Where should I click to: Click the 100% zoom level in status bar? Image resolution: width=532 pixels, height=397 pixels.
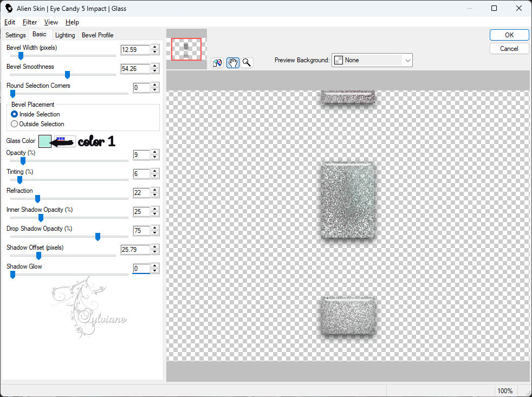pos(505,391)
